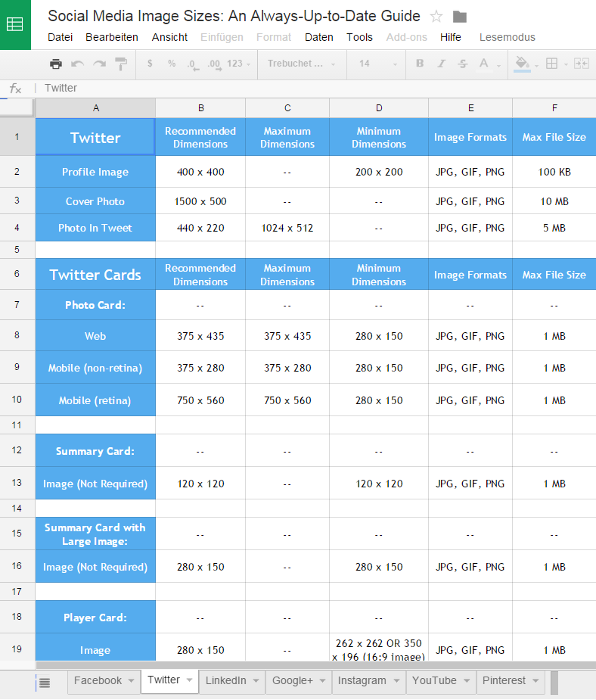The width and height of the screenshot is (596, 700).
Task: Click the Lesemodus label
Action: (x=508, y=37)
